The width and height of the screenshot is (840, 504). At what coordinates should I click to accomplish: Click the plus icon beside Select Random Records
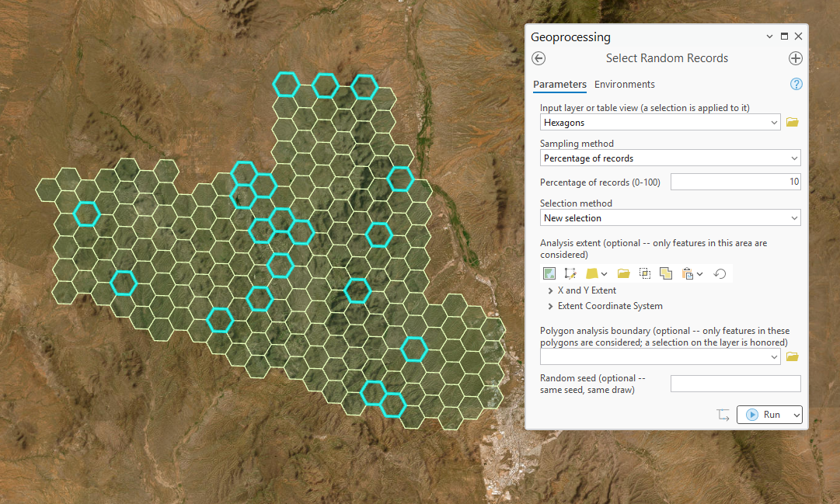[x=796, y=58]
